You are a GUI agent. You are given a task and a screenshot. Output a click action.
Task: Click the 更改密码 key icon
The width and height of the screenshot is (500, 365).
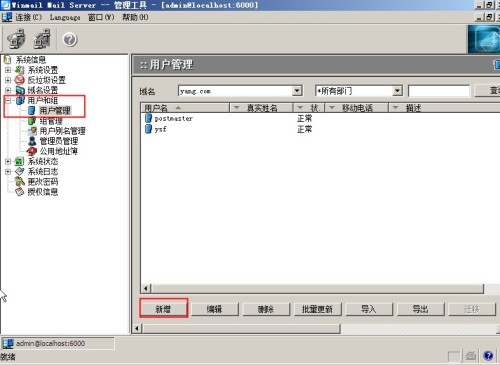[20, 182]
